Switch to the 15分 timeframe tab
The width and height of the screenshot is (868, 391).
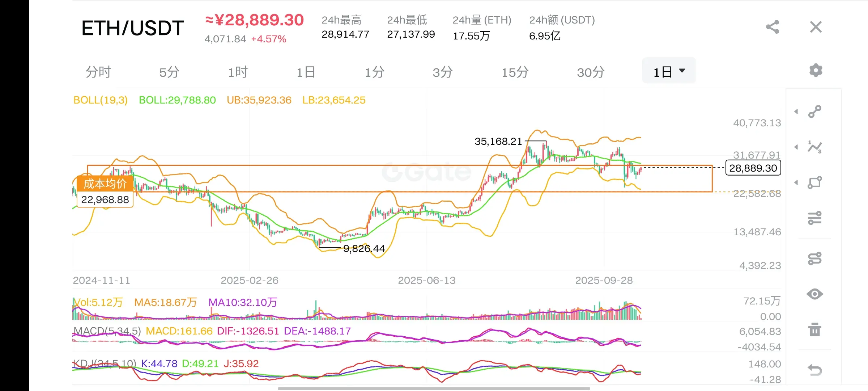[515, 72]
